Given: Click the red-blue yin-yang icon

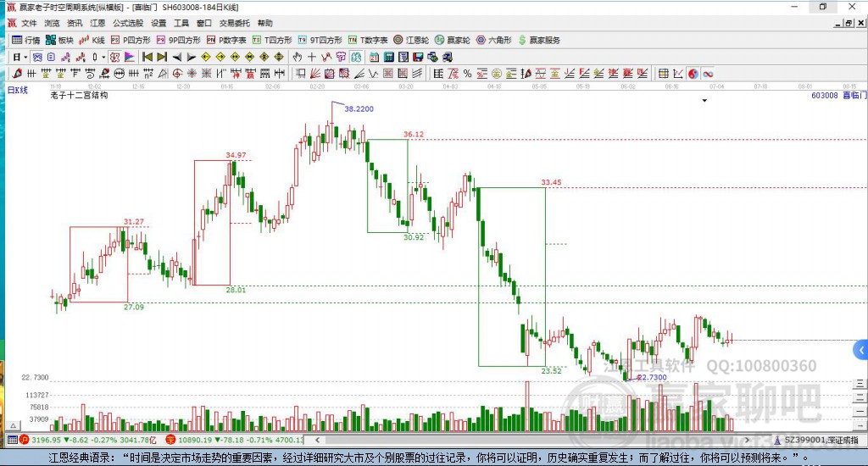Looking at the screenshot, I should [693, 74].
